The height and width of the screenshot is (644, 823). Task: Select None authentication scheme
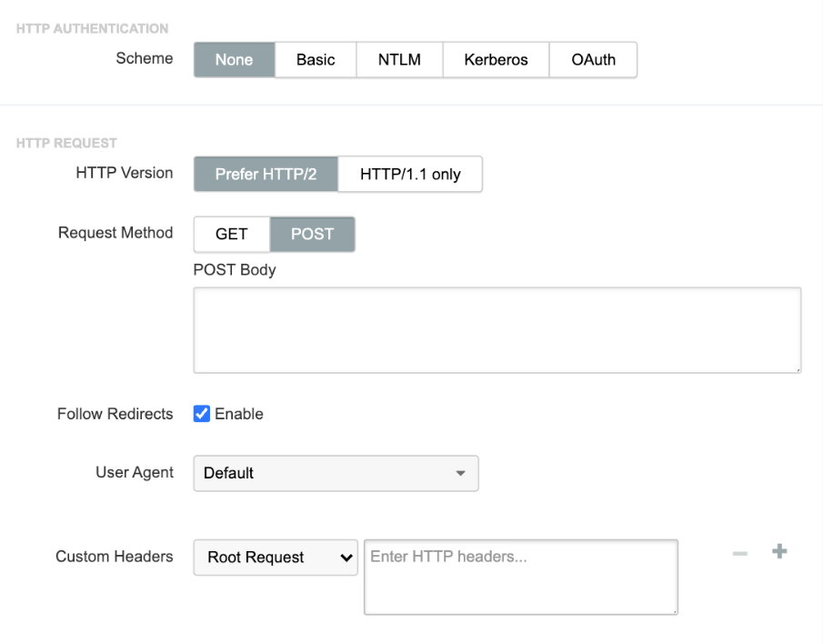click(234, 60)
